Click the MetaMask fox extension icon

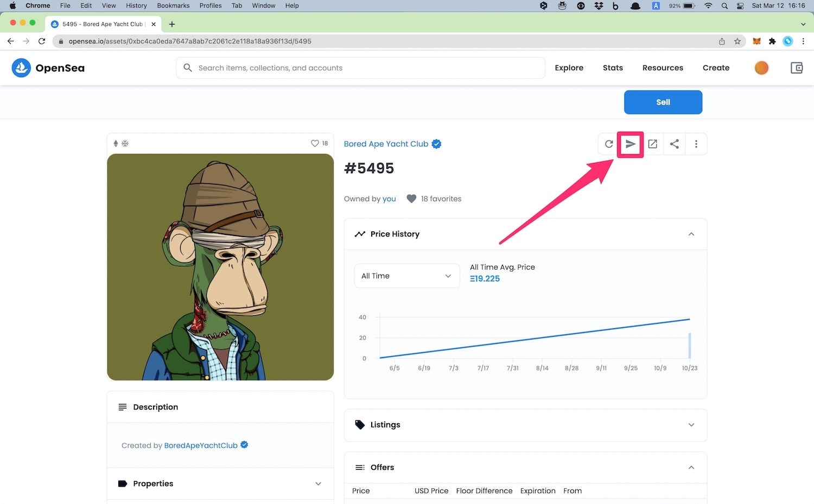pyautogui.click(x=756, y=41)
